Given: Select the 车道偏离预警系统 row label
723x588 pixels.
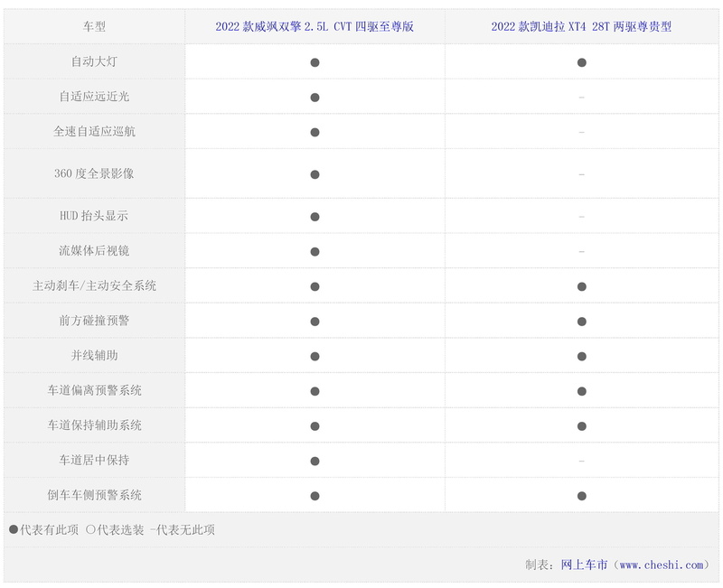Looking at the screenshot, I should tap(94, 391).
